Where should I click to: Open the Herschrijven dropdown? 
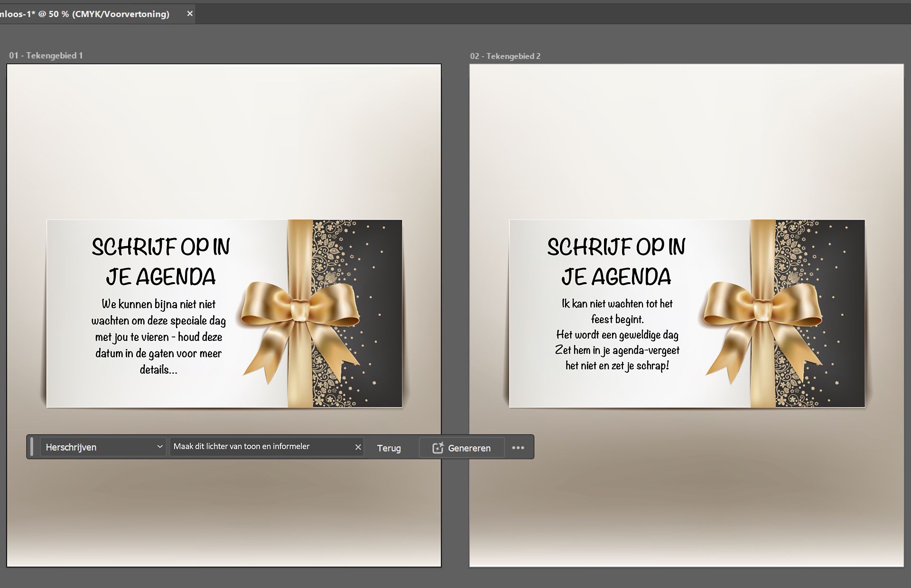pos(103,447)
